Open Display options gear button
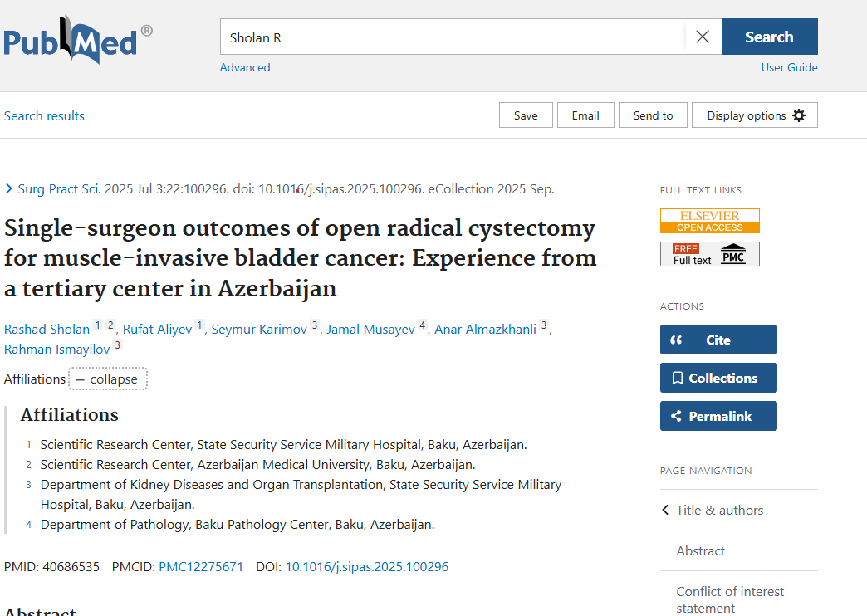Screen dimensions: 867x616 (x=755, y=115)
